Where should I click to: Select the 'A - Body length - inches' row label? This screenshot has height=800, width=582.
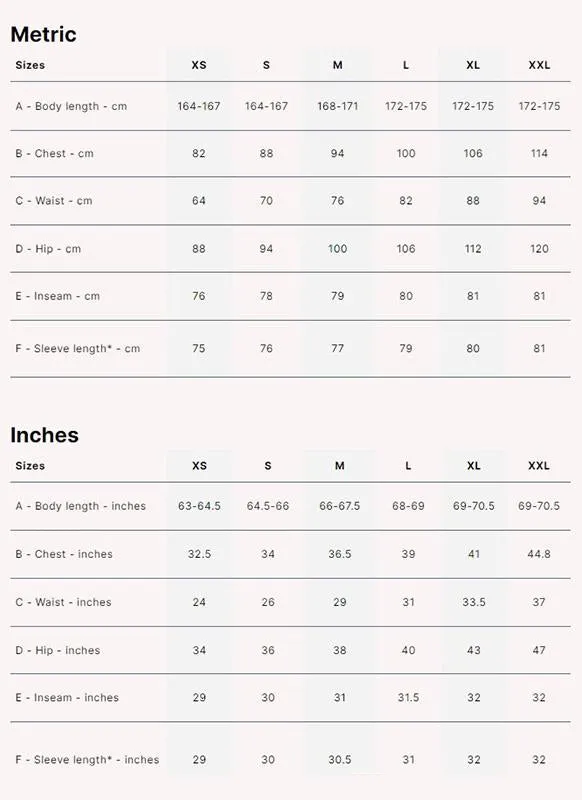click(81, 506)
